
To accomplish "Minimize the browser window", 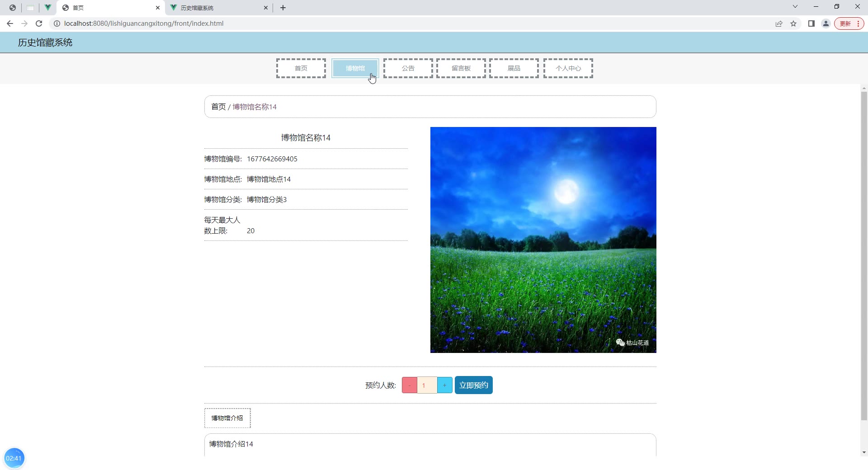I will pos(816,7).
